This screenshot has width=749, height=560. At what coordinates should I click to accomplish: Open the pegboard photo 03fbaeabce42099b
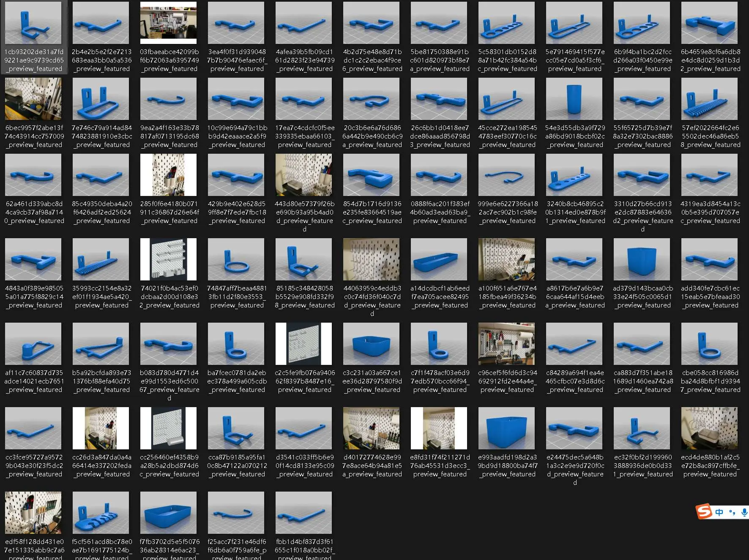click(168, 23)
